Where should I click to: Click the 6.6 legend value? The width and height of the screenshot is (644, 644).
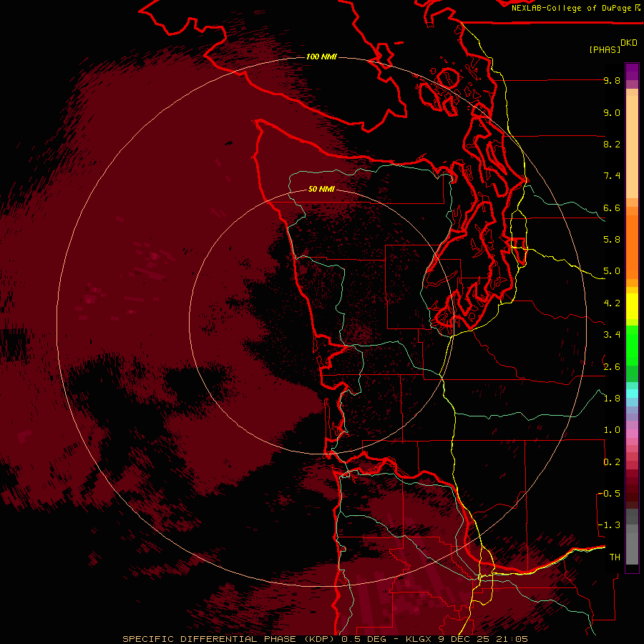click(612, 208)
